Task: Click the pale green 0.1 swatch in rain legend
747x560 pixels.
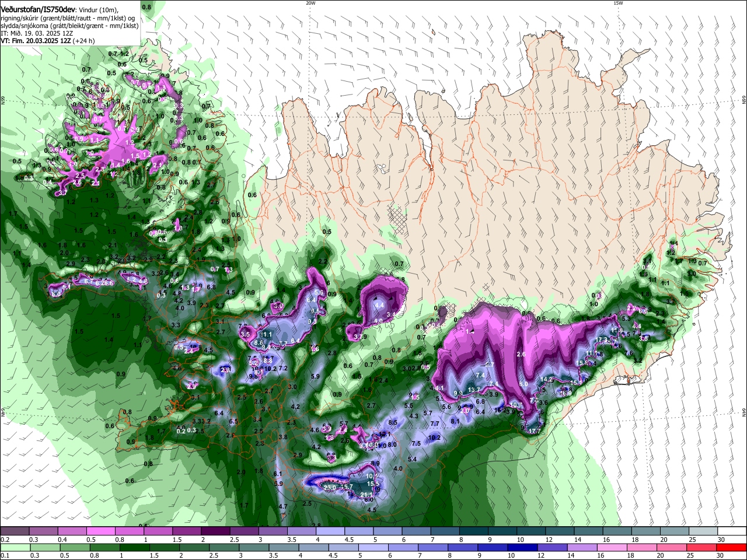Action: pyautogui.click(x=15, y=547)
